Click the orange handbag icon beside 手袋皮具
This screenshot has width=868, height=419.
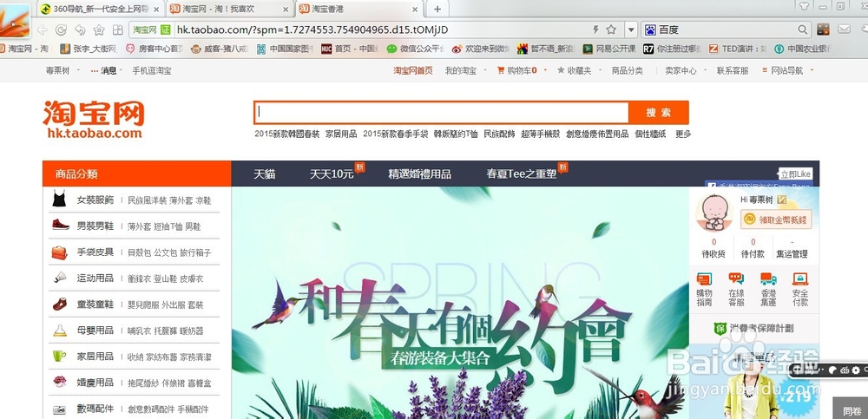pos(59,252)
